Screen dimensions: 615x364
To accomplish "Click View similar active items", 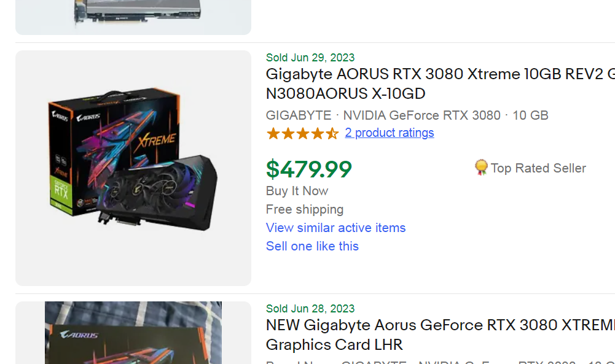I will [335, 228].
